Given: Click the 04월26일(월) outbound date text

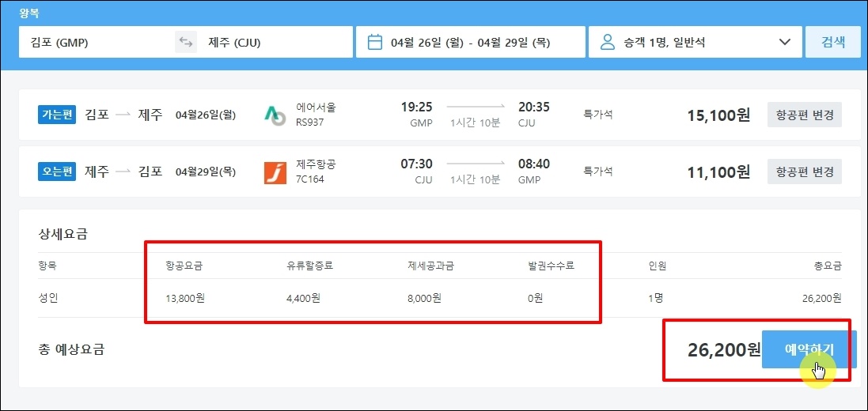Looking at the screenshot, I should click(x=206, y=115).
